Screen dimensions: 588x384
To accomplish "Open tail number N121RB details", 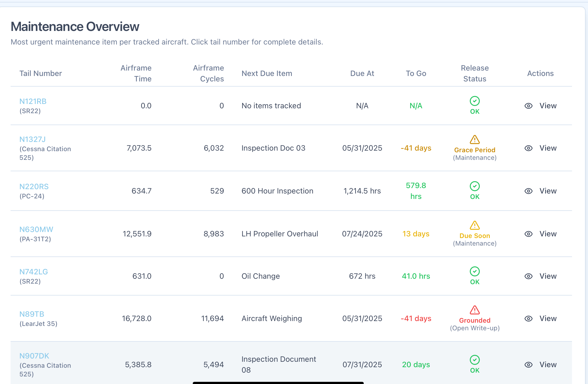I will tap(33, 101).
